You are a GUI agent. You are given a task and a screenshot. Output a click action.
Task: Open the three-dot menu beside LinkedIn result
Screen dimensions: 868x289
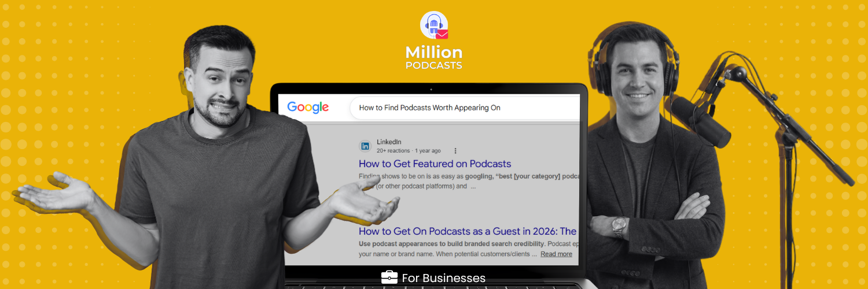point(455,151)
